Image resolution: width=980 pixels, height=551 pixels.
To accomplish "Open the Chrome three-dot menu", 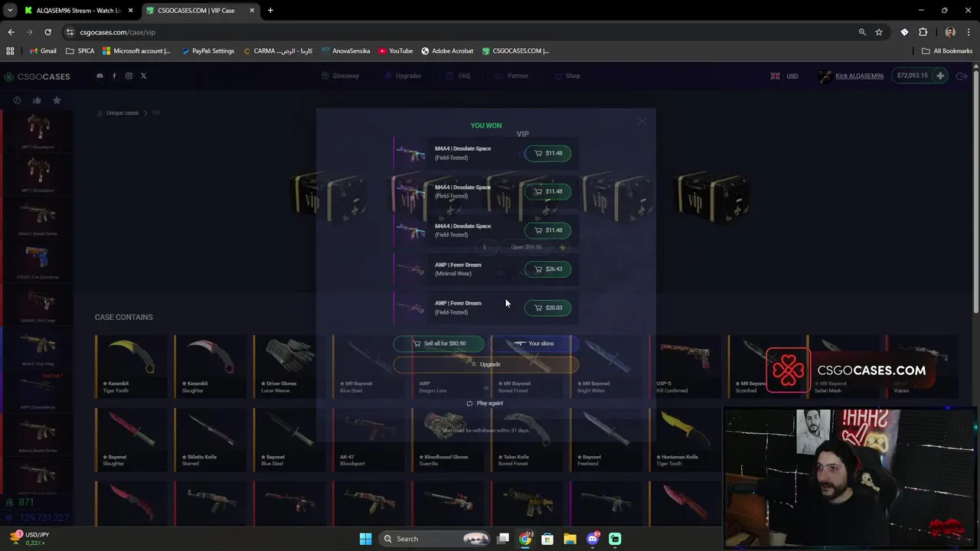I will coord(969,32).
